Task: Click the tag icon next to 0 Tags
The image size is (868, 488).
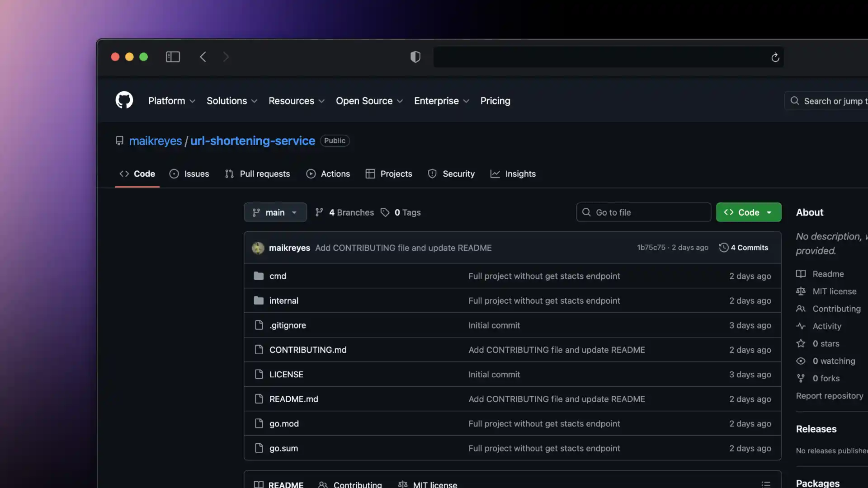Action: [x=385, y=212]
